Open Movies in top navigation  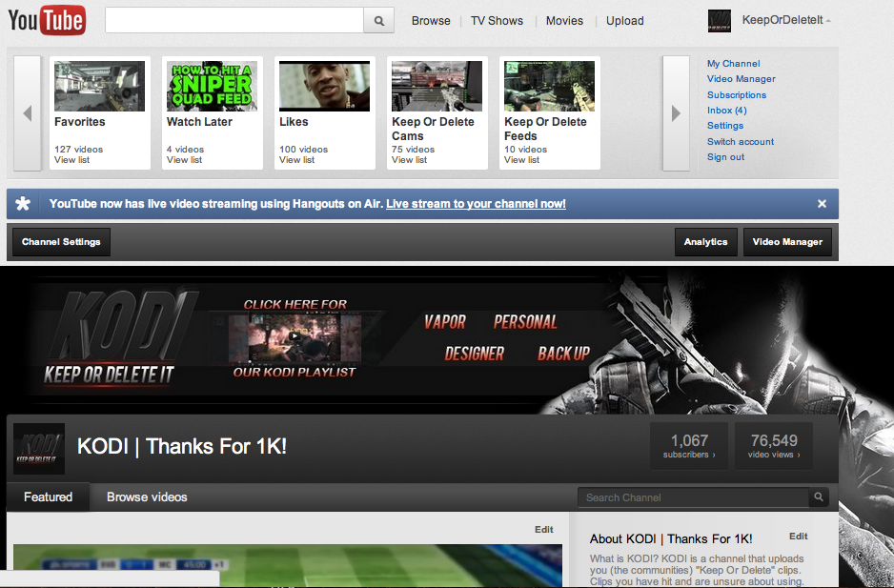point(564,21)
